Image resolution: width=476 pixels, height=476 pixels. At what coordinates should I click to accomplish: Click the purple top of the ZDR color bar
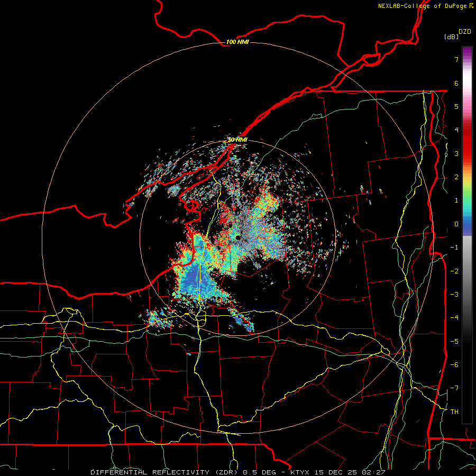pos(467,52)
